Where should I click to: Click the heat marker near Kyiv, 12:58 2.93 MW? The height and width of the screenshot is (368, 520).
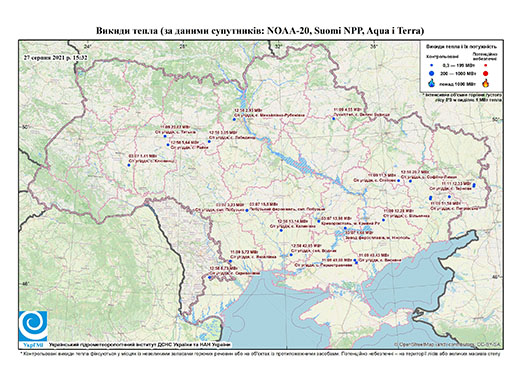(234, 119)
